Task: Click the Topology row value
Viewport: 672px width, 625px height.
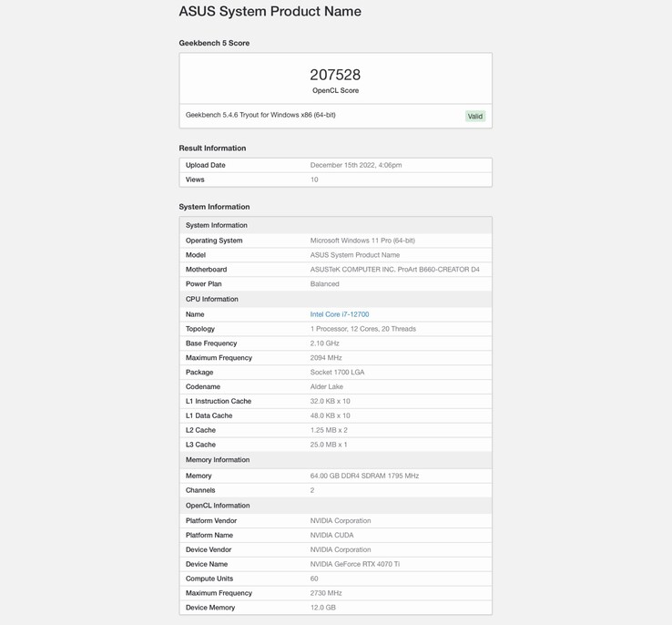Action: (x=362, y=329)
